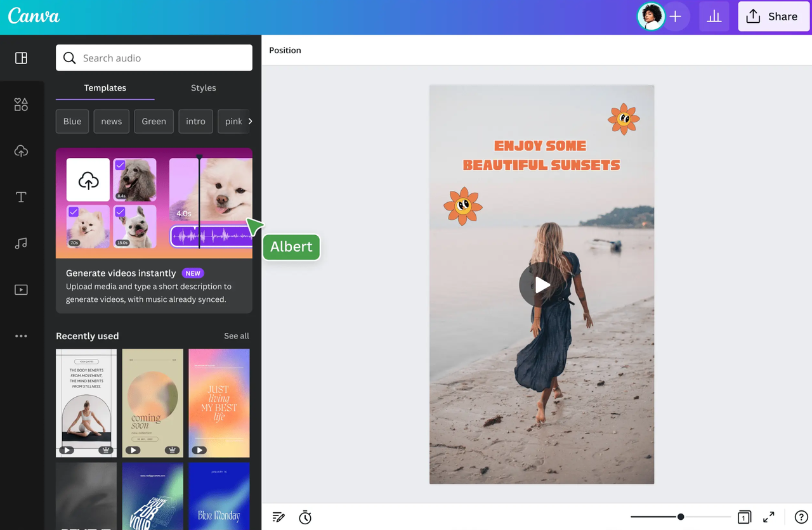Viewport: 812px width, 530px height.
Task: Open the Elements shapes sidebar icon
Action: click(x=21, y=105)
